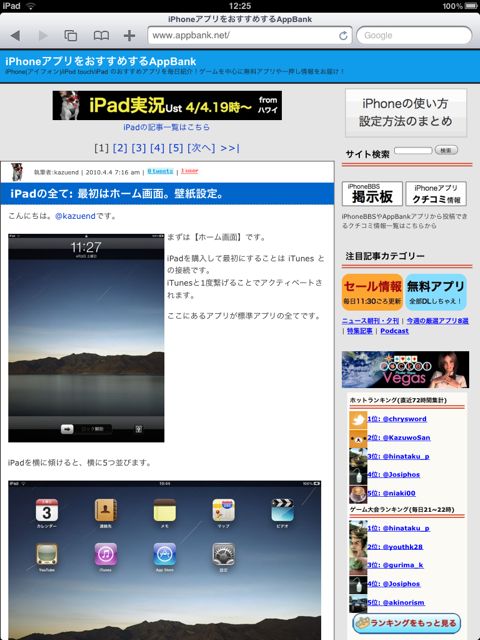Jump to last page with >>|
Screen dimensions: 480x640
(230, 148)
